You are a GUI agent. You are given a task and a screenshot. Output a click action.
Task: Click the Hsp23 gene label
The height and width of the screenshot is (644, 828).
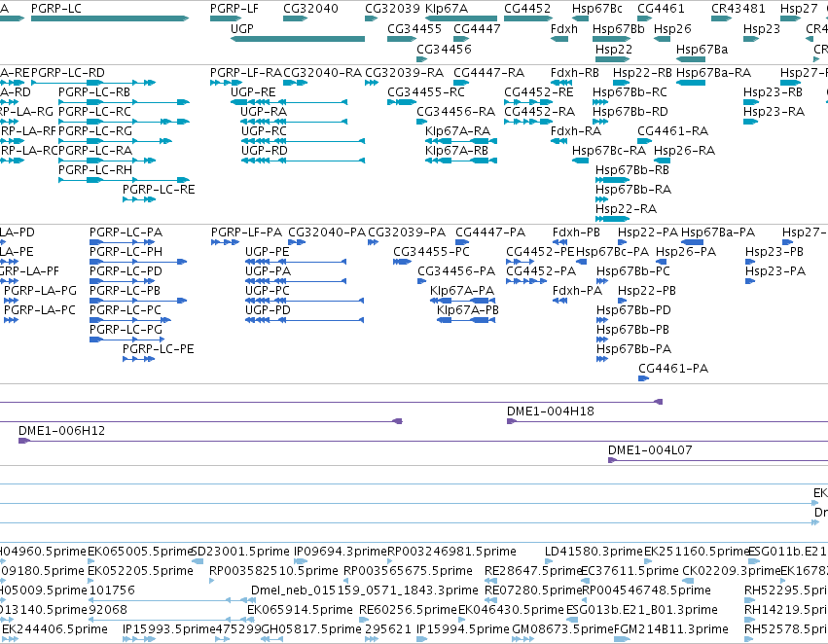click(762, 29)
